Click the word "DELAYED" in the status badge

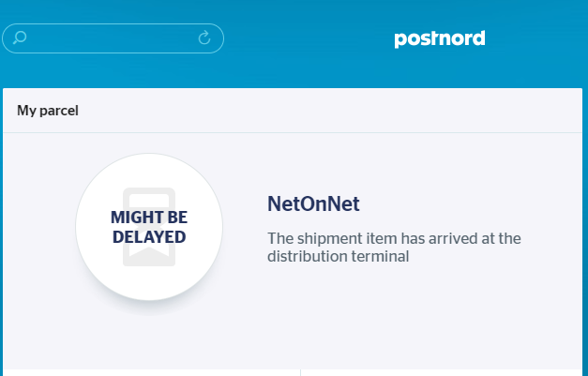click(149, 237)
